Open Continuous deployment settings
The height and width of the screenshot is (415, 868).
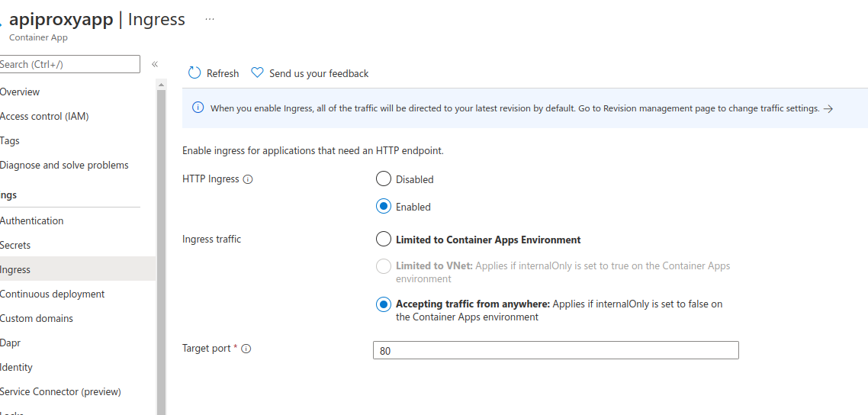coord(52,294)
